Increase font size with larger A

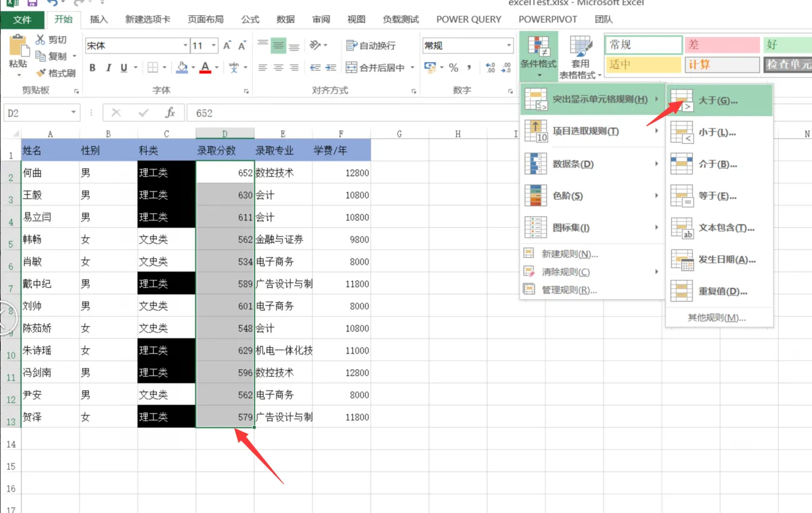227,46
